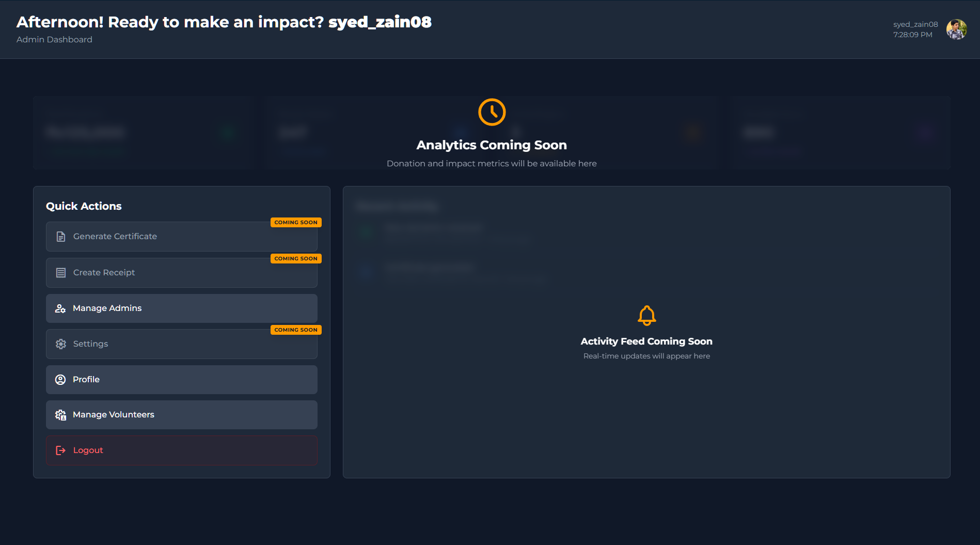Click the Generate Certificate button

point(181,237)
